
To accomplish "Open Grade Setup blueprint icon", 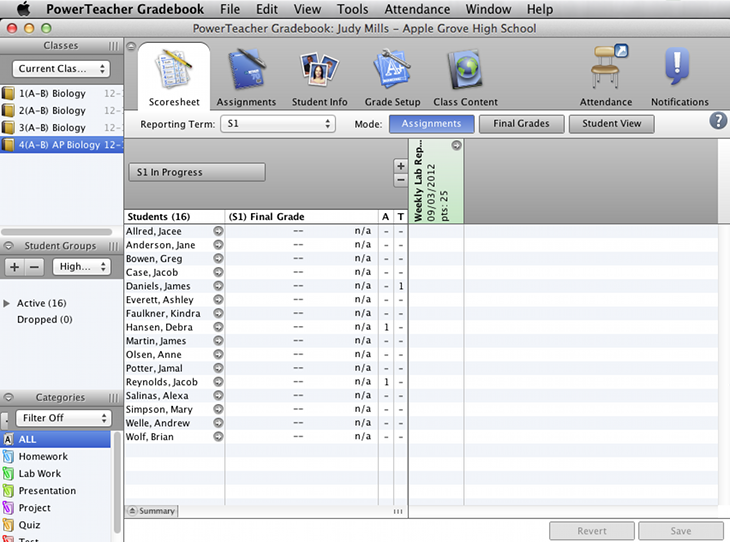I will 392,70.
